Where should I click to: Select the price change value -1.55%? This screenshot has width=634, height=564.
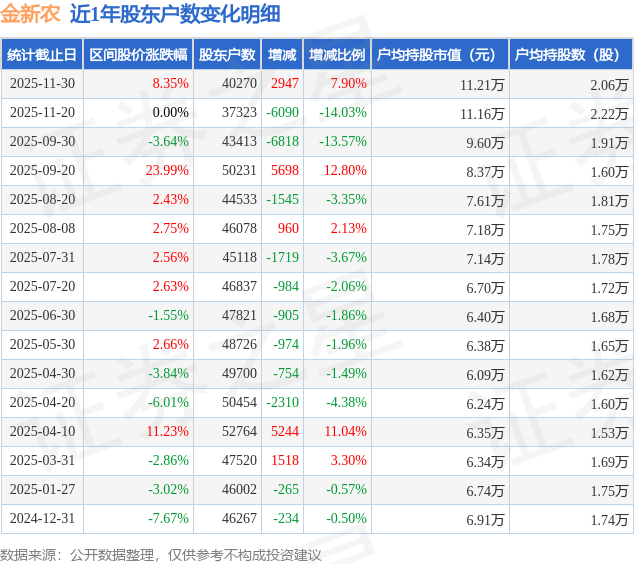pyautogui.click(x=168, y=316)
